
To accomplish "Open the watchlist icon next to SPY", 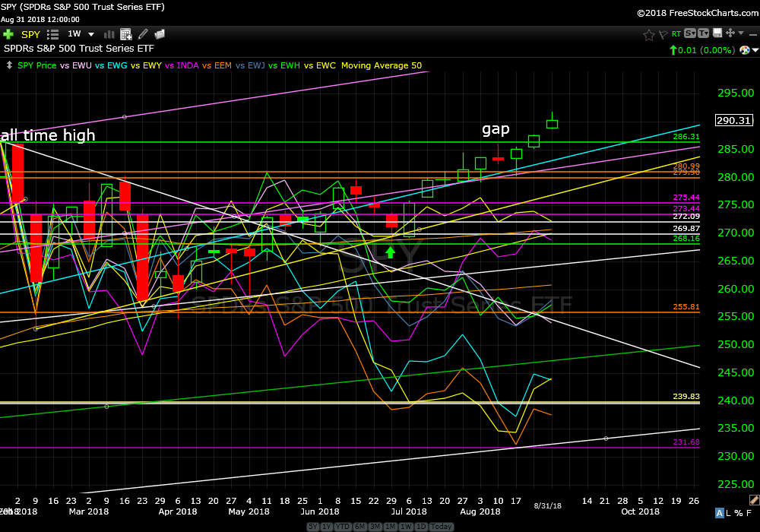I will 52,34.
